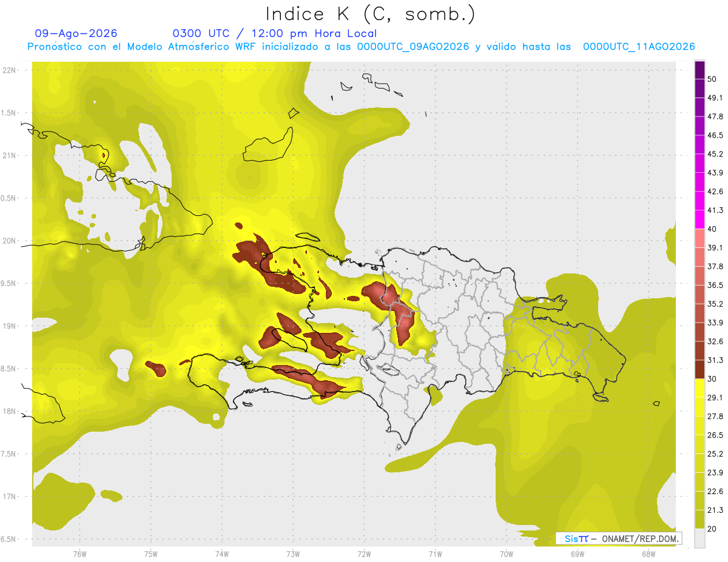Click the olive swatch between 20 and 21.3
Image resolution: width=728 pixels, height=562 pixels.
(x=699, y=519)
